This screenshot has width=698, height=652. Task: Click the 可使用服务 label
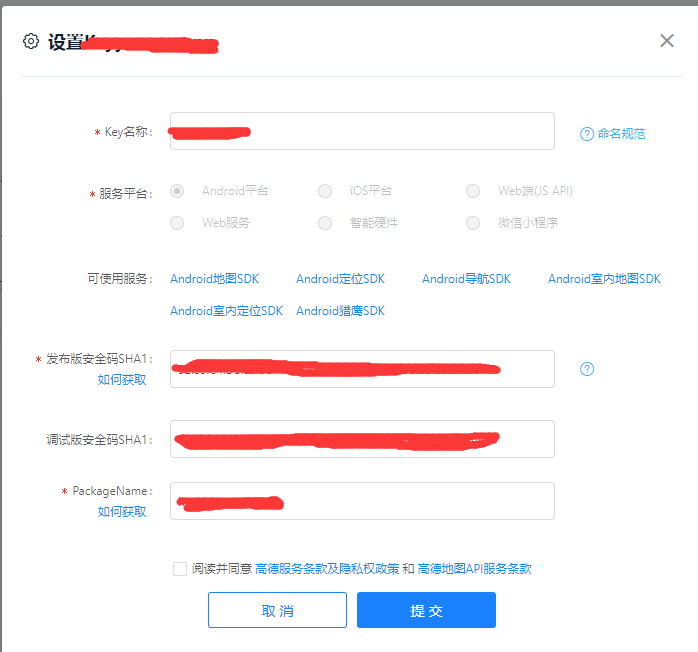120,279
